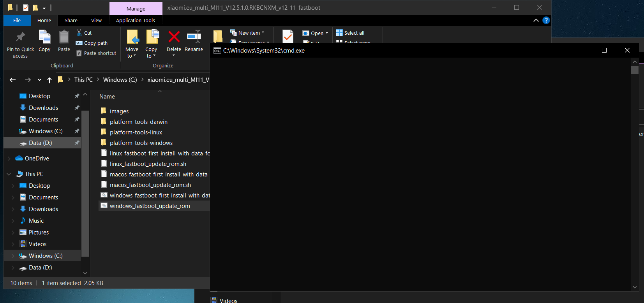644x303 pixels.
Task: Select OneDrive in navigation pane
Action: click(x=37, y=159)
